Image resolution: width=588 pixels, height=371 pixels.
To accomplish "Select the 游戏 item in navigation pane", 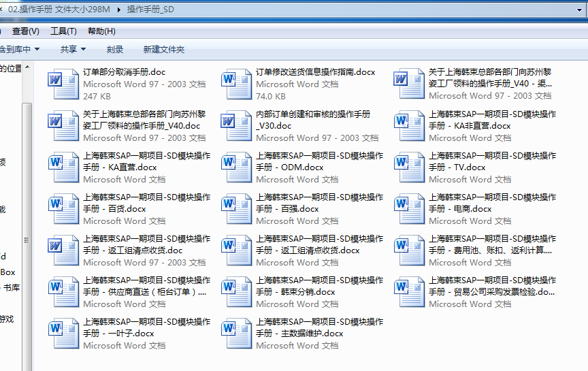I will point(7,319).
